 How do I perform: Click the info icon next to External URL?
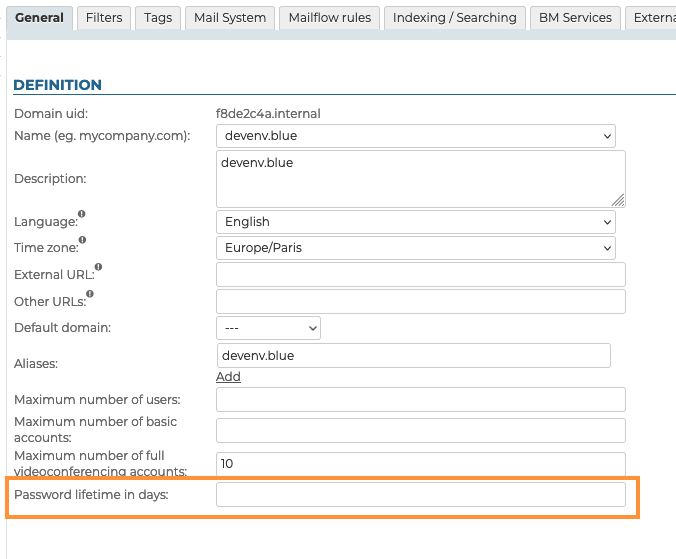click(x=98, y=267)
